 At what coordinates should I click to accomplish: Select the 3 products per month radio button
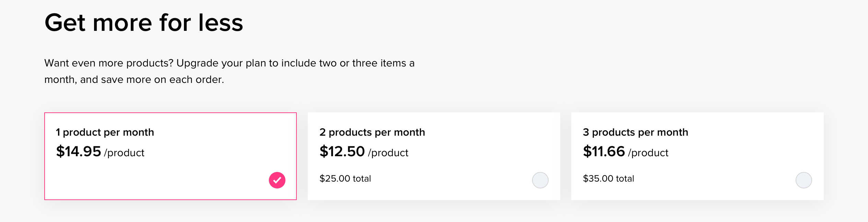click(x=804, y=180)
